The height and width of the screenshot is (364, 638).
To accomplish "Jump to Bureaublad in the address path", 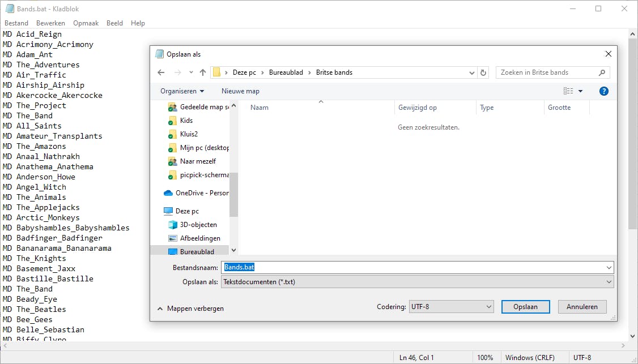I will 286,72.
